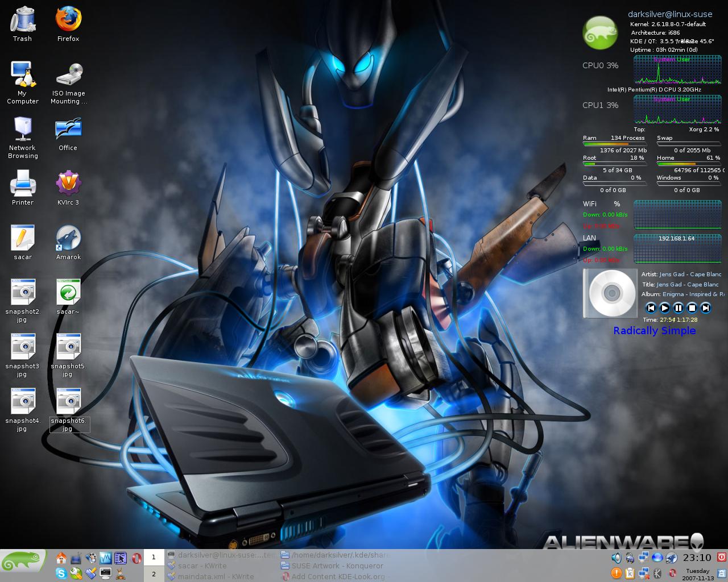
Task: Activate maindata.xml - KWrite taskbar entry
Action: pyautogui.click(x=222, y=576)
